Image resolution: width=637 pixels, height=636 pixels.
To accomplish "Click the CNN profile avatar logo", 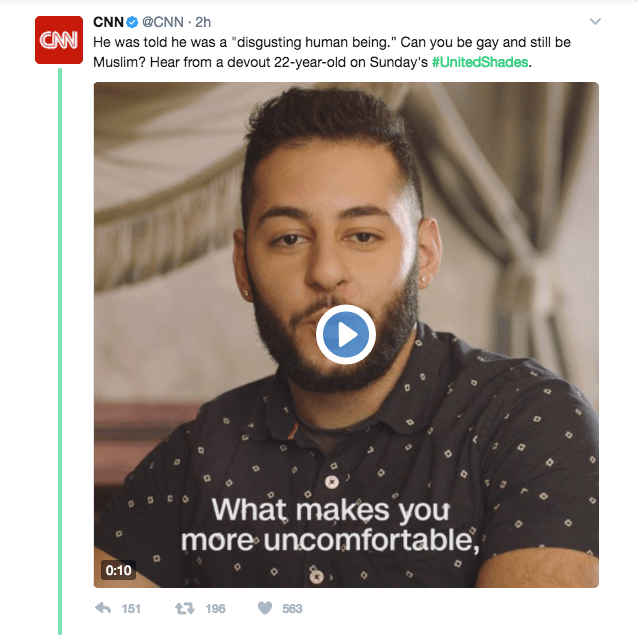I will (x=59, y=39).
